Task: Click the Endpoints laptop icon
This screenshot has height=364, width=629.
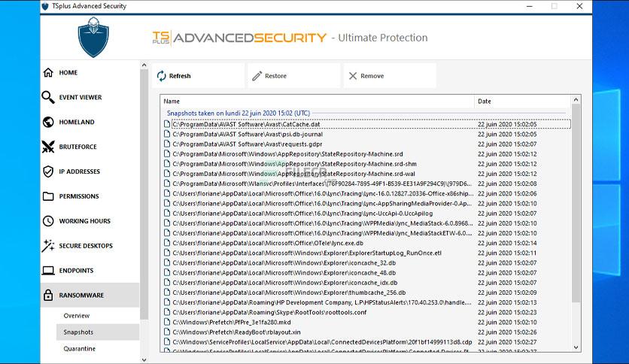Action: click(x=48, y=271)
